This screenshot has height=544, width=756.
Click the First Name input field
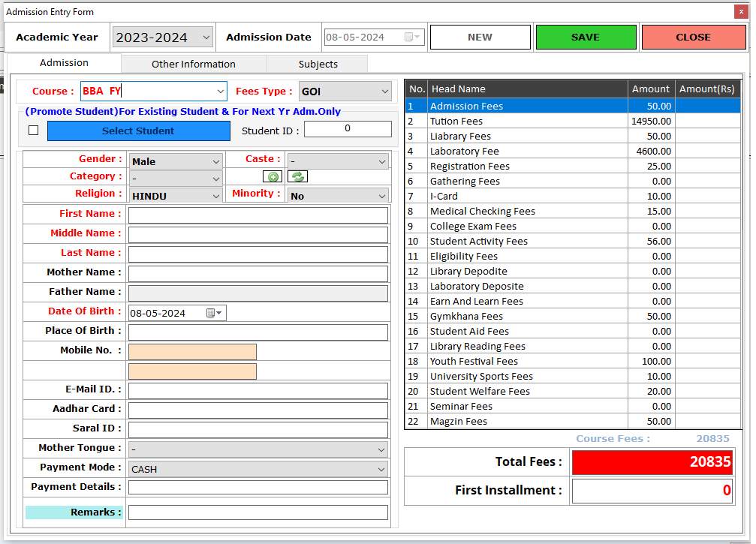258,215
